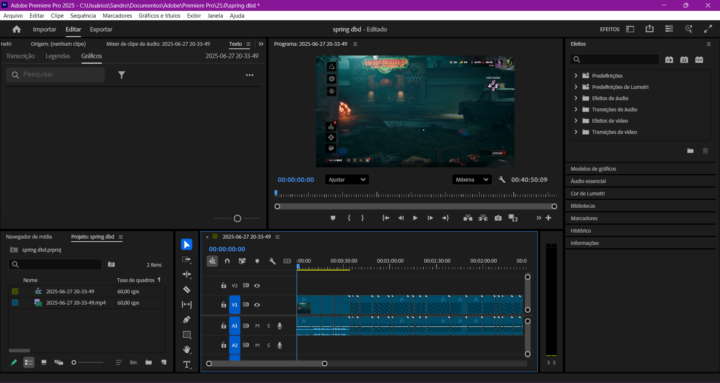Toggle Linked Selection in timeline
Image resolution: width=720 pixels, height=383 pixels.
pyautogui.click(x=242, y=261)
